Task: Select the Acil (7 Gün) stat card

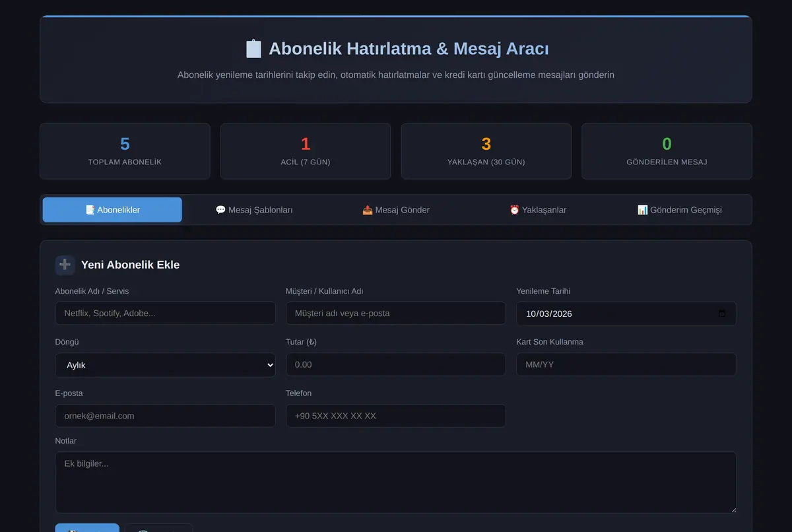Action: [x=306, y=151]
